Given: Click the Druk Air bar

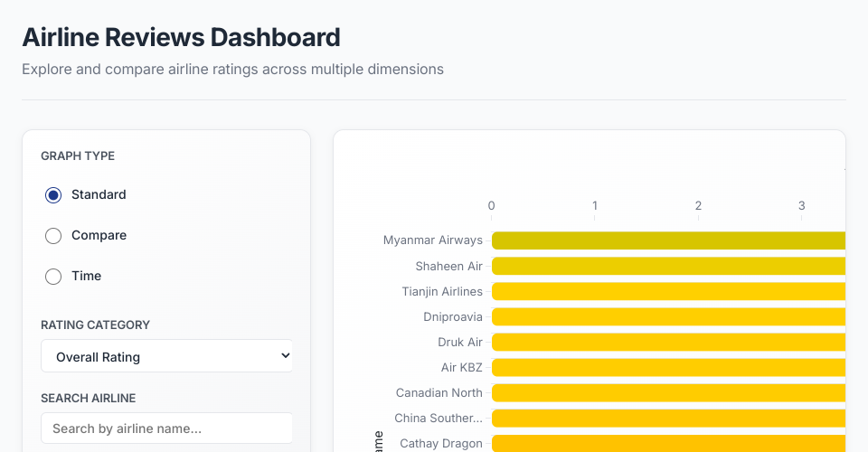Looking at the screenshot, I should 667,342.
